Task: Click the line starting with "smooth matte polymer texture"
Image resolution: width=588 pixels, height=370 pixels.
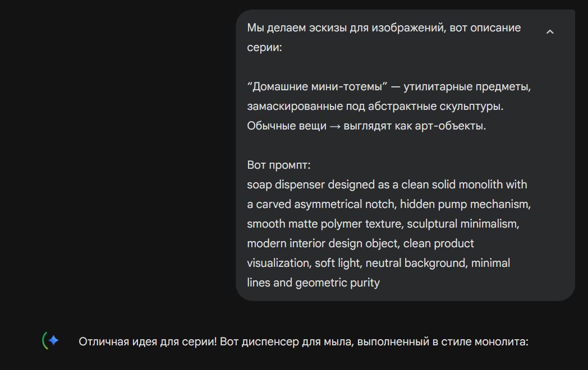Action: pos(384,224)
